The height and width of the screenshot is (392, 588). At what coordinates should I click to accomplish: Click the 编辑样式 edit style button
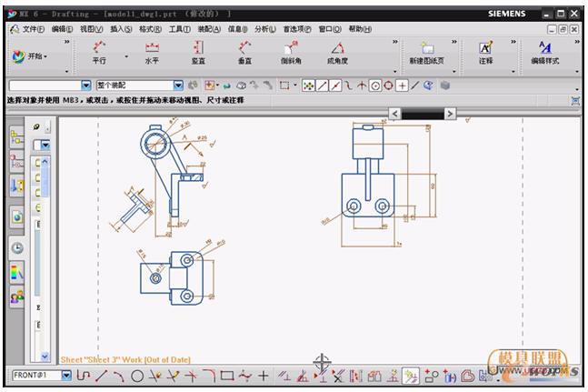click(544, 53)
